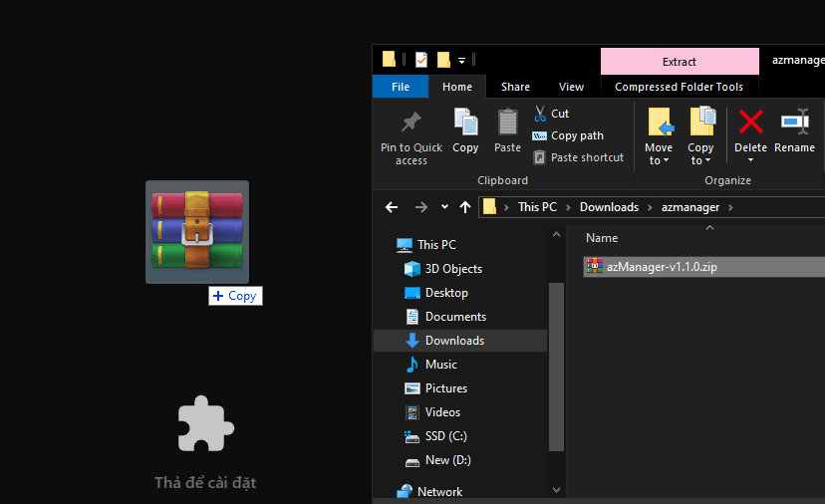Click the Compressed Folder Tools tab label
The height and width of the screenshot is (504, 825).
(679, 87)
